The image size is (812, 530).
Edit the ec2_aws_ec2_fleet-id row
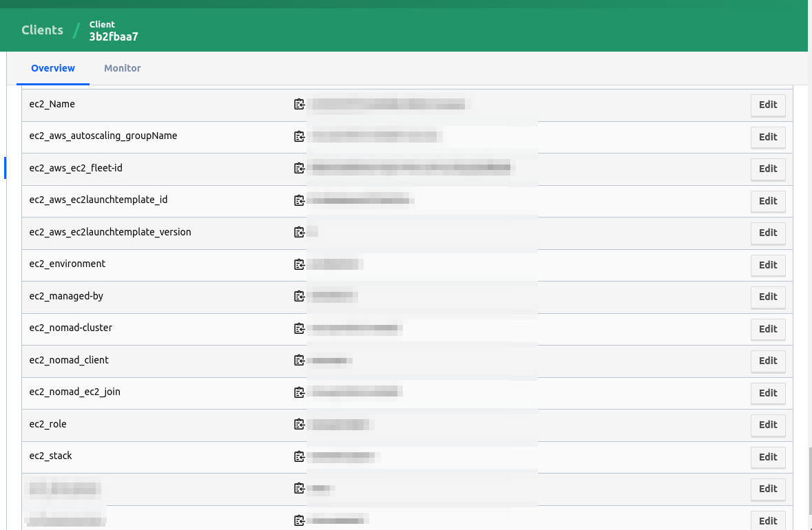point(768,169)
